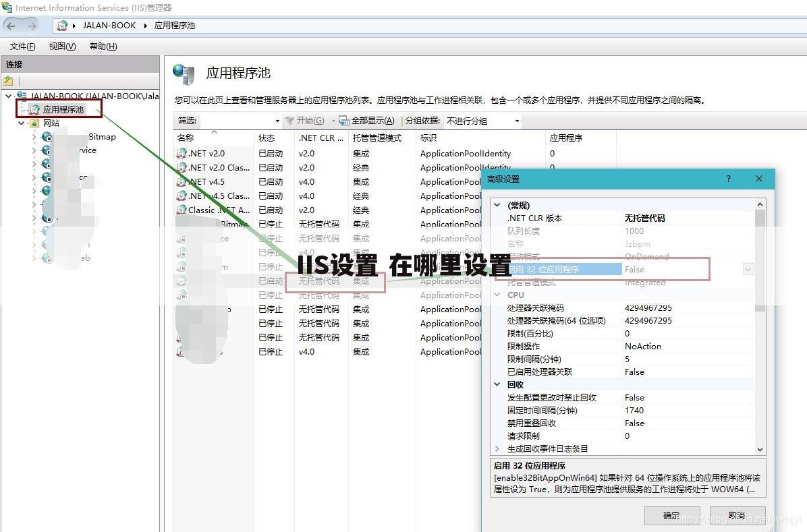Select the .NET v4.5 application pool icon
This screenshot has height=532, width=807.
click(x=182, y=181)
